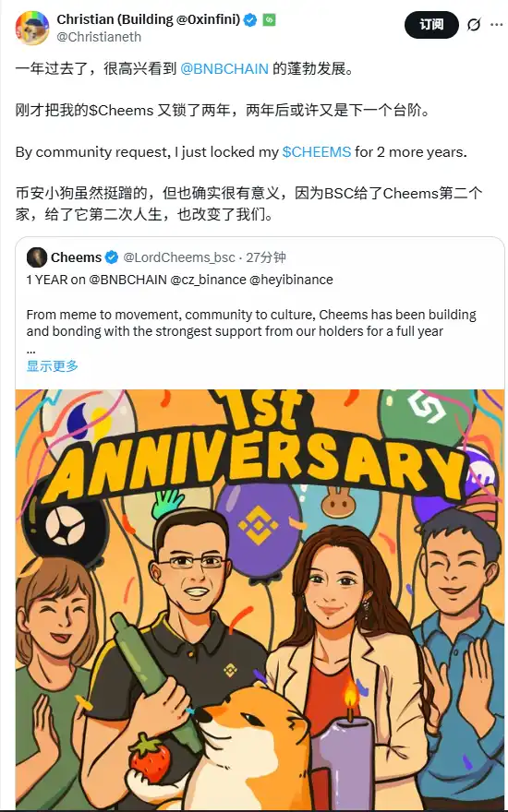Screen dimensions: 508x812
Task: Click the verified badge next to Cheems
Action: point(112,257)
